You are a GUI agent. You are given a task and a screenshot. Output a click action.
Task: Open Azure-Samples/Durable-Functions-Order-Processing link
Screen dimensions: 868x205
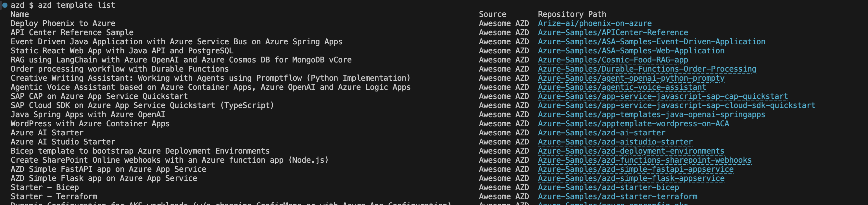tap(647, 69)
